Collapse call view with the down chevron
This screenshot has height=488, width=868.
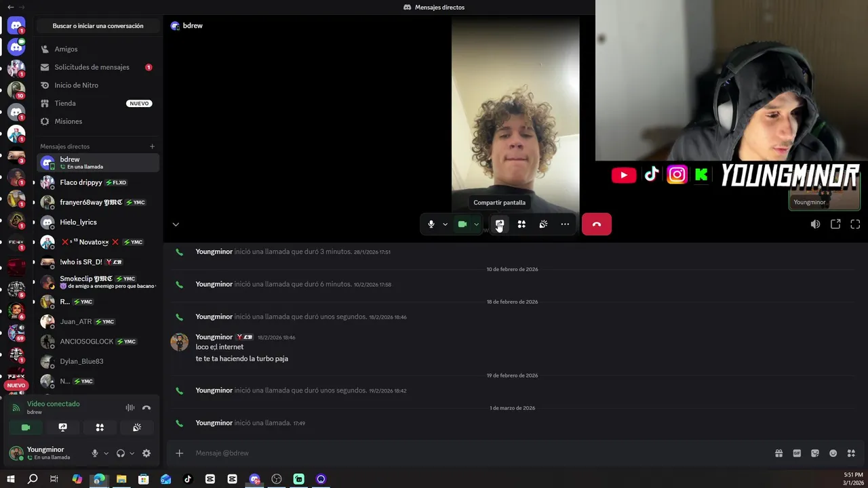point(176,224)
